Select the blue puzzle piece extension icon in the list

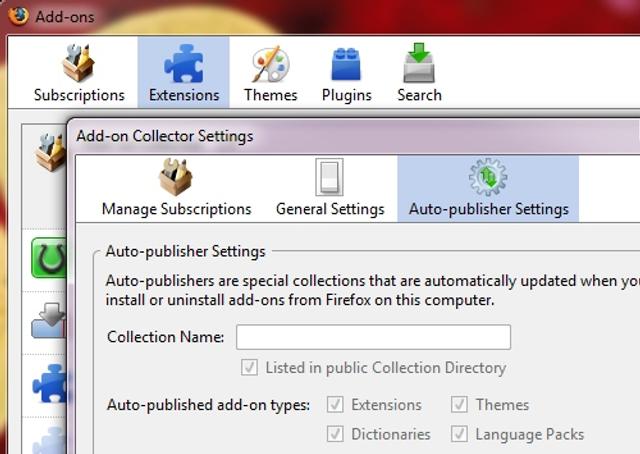(50, 383)
